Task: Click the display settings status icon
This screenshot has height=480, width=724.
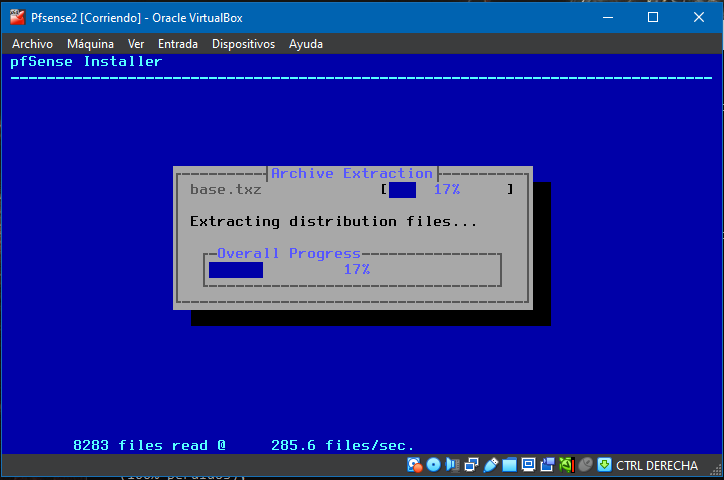Action: click(x=528, y=465)
